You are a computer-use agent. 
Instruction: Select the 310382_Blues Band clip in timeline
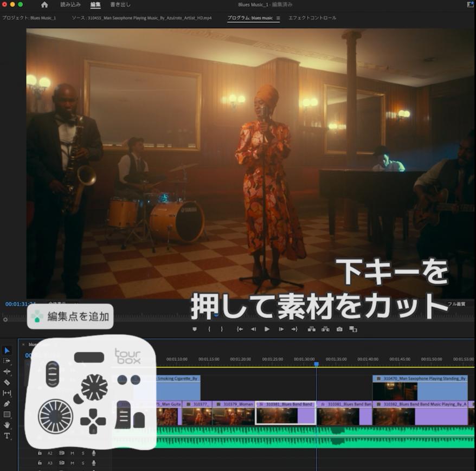click(420, 416)
